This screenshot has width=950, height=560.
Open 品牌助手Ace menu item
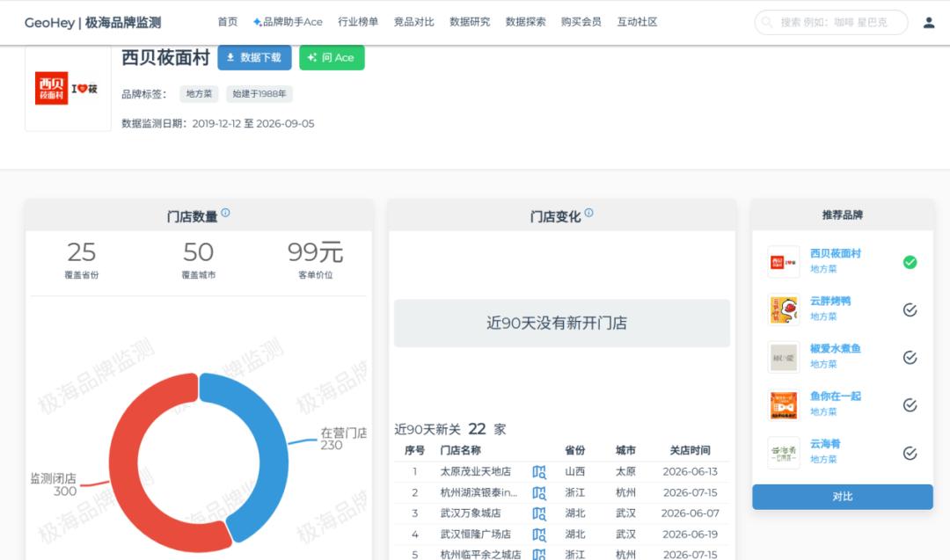click(288, 22)
